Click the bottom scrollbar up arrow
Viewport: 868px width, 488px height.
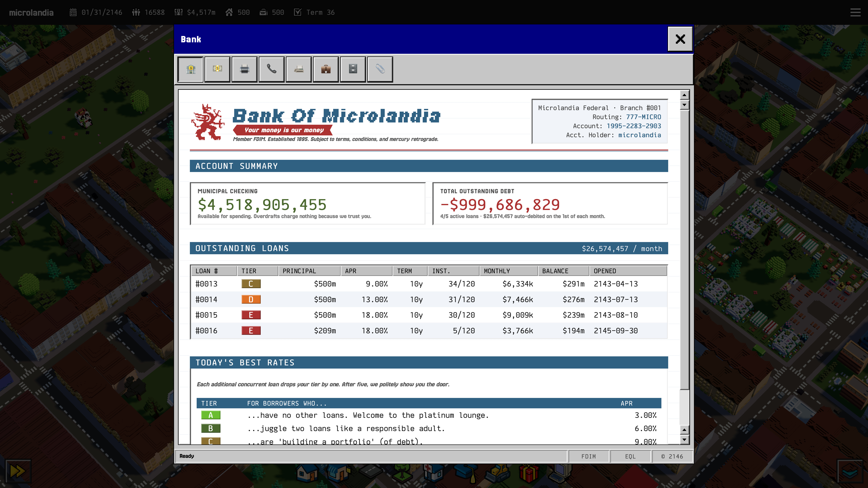(x=684, y=430)
